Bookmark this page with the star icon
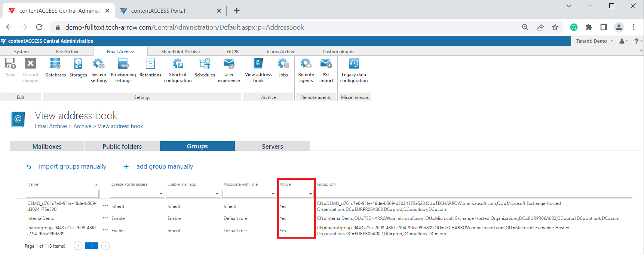Screen dimensions: 644x254 tap(555, 27)
